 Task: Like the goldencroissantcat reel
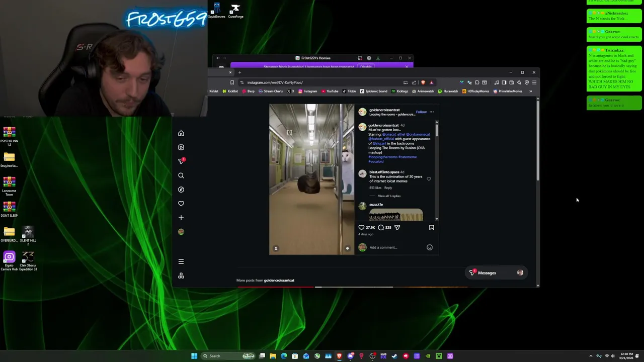(361, 227)
